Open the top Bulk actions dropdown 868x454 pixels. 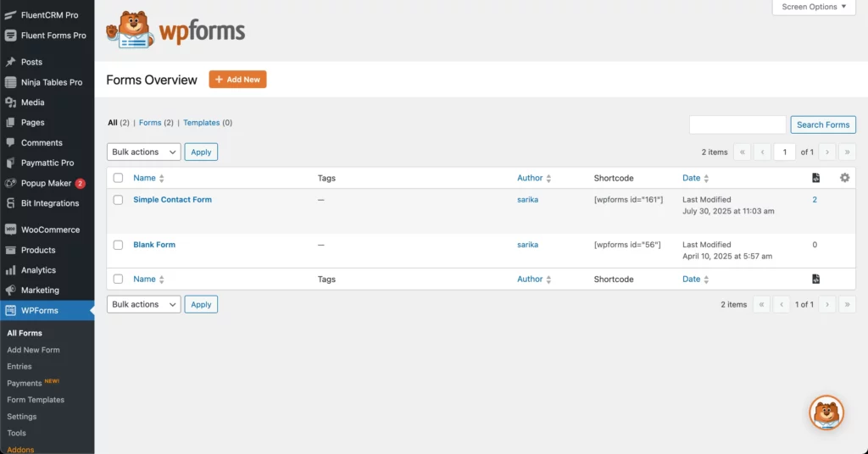(x=144, y=152)
